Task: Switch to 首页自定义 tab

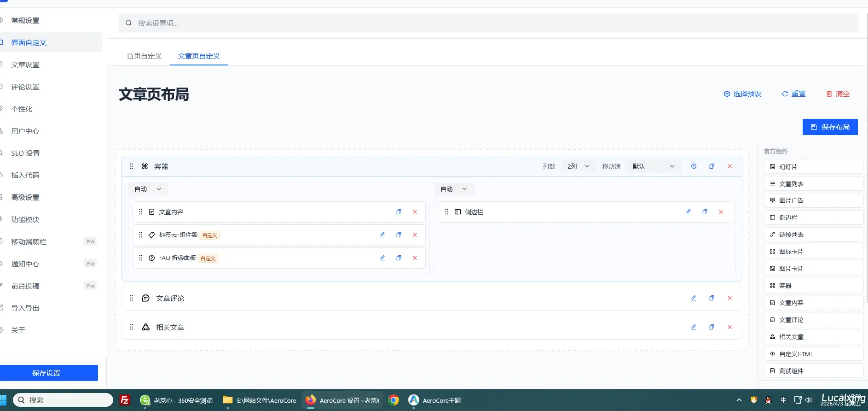Action: coord(144,56)
